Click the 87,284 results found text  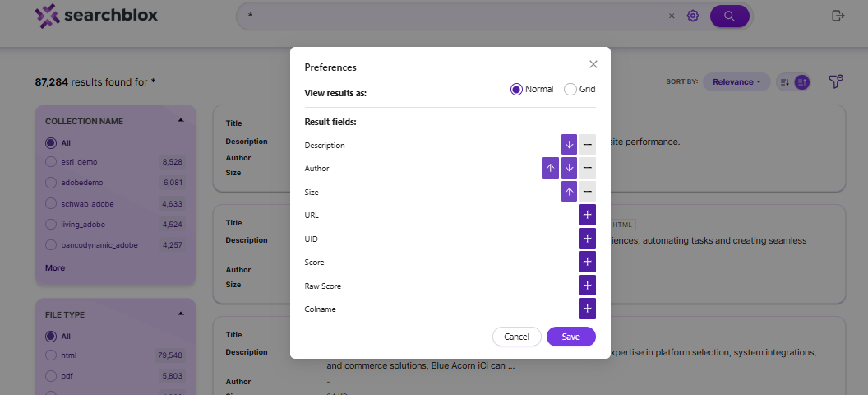[95, 82]
